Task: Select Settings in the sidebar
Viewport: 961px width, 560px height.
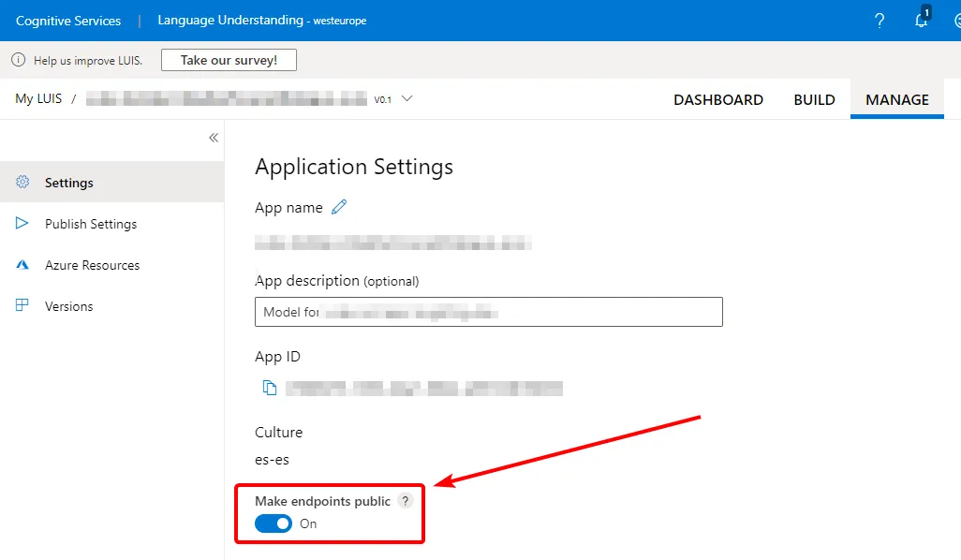Action: [x=112, y=182]
